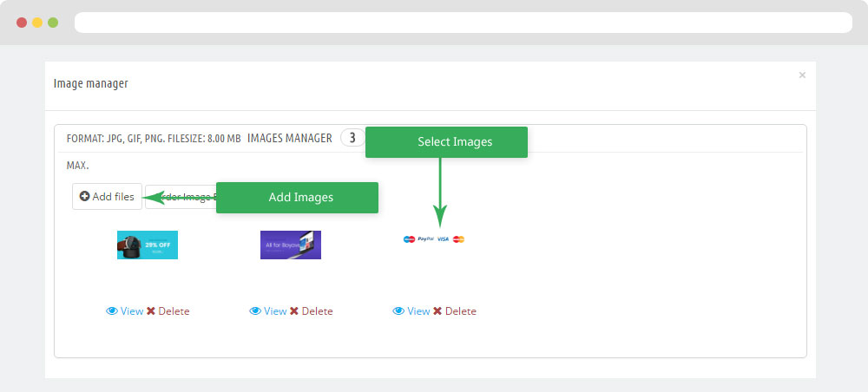Viewport: 868px width, 392px height.
Task: Click the IMAGES MANAGER heading text
Action: [x=290, y=138]
